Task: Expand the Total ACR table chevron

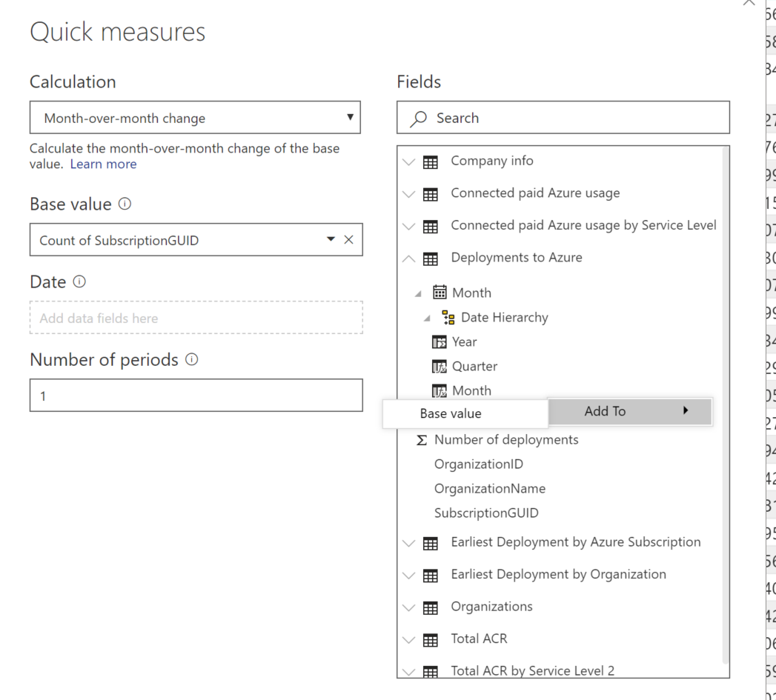Action: tap(409, 640)
